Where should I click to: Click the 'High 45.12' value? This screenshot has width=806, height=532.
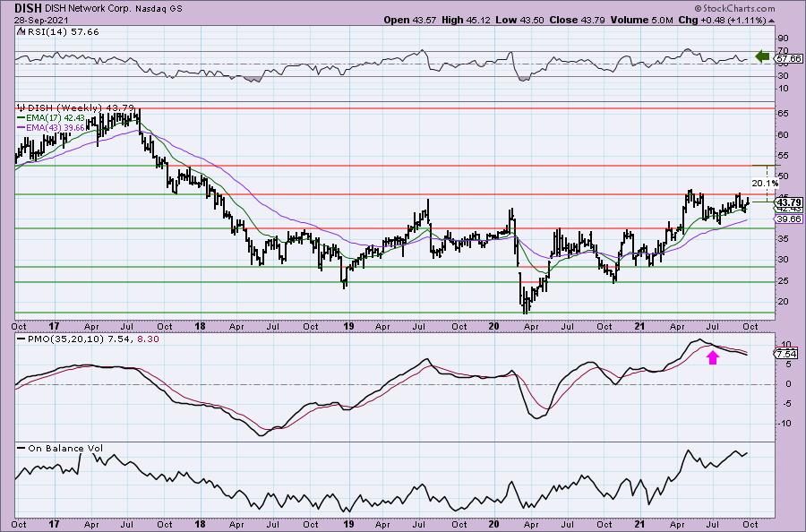coord(466,20)
